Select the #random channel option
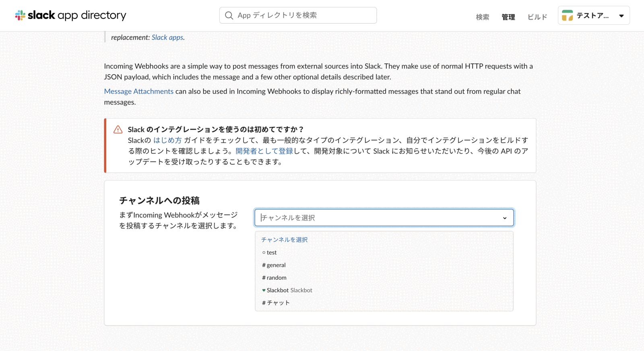The width and height of the screenshot is (644, 351). (384, 277)
